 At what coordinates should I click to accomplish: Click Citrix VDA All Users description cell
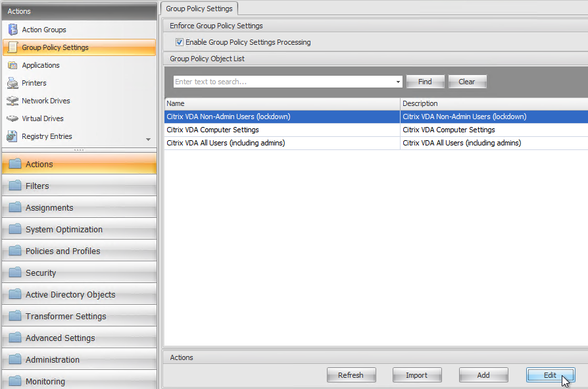coord(494,143)
